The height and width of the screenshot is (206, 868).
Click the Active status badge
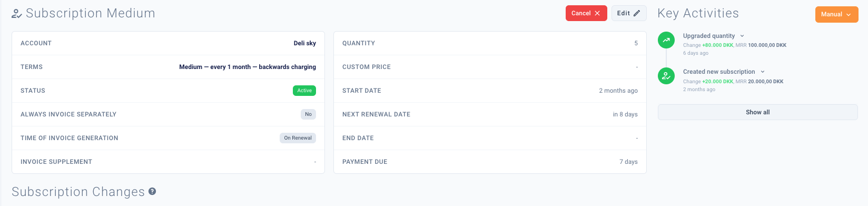click(x=304, y=91)
